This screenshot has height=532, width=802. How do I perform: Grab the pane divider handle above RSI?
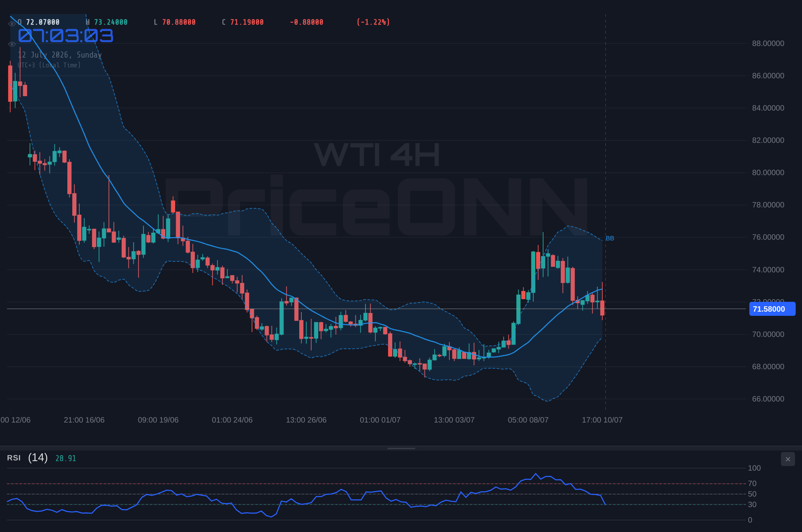tap(401, 448)
